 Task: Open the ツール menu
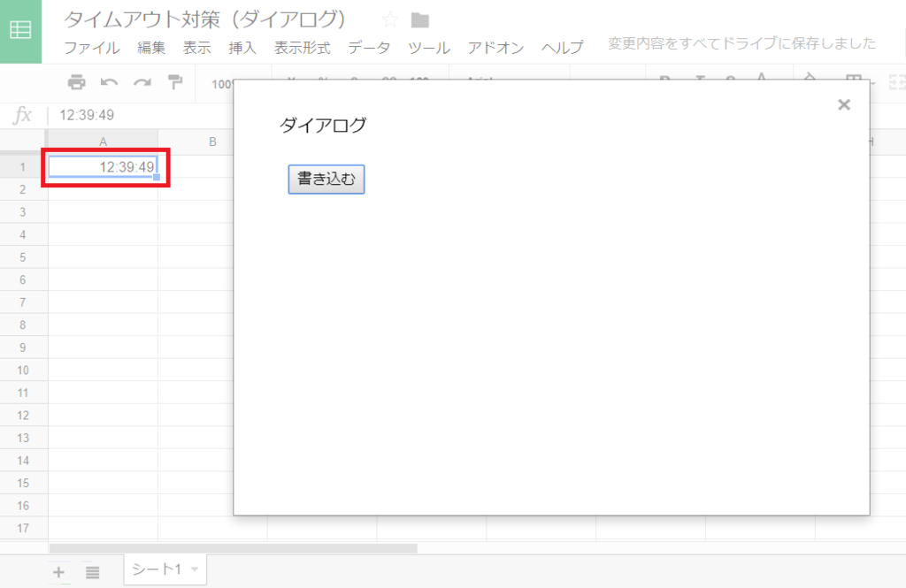pyautogui.click(x=429, y=48)
